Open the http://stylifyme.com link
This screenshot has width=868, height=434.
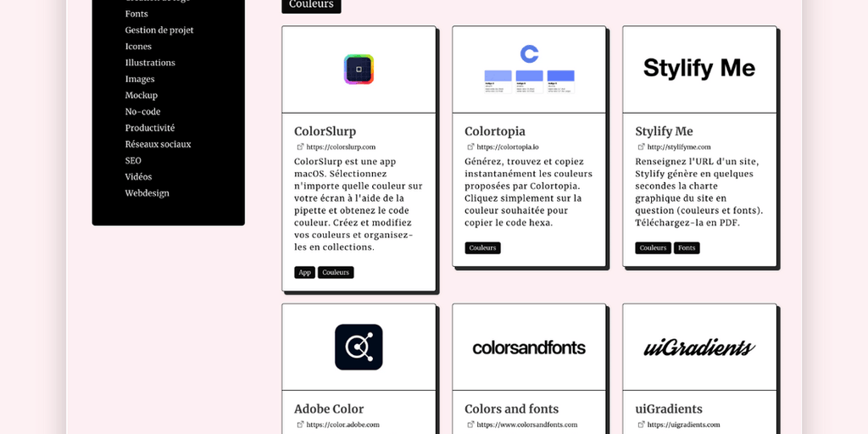(x=679, y=147)
